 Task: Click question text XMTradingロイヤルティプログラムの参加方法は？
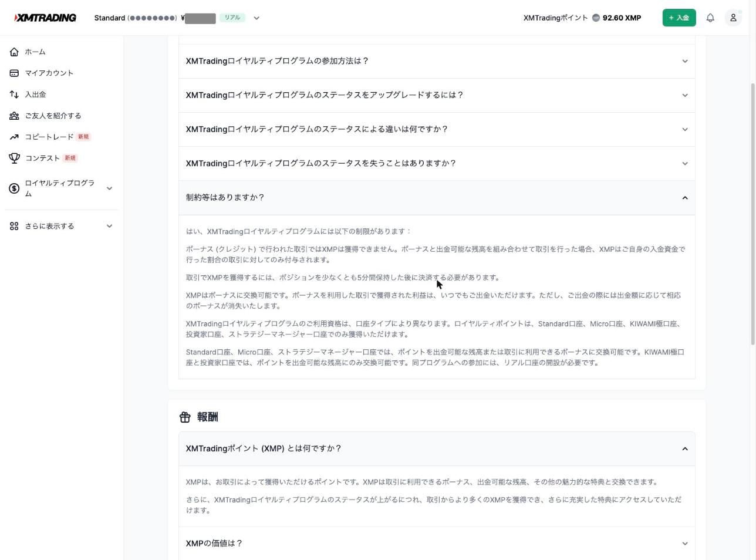coord(277,61)
